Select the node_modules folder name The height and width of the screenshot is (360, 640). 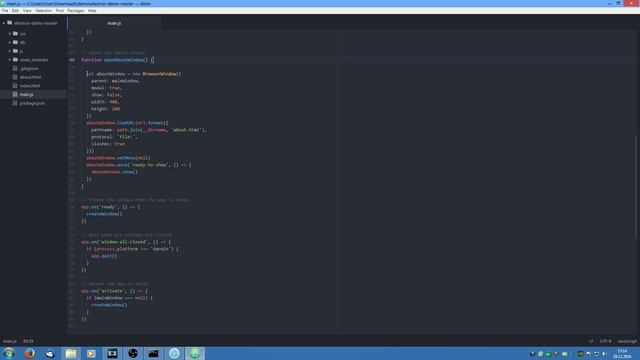[x=34, y=60]
